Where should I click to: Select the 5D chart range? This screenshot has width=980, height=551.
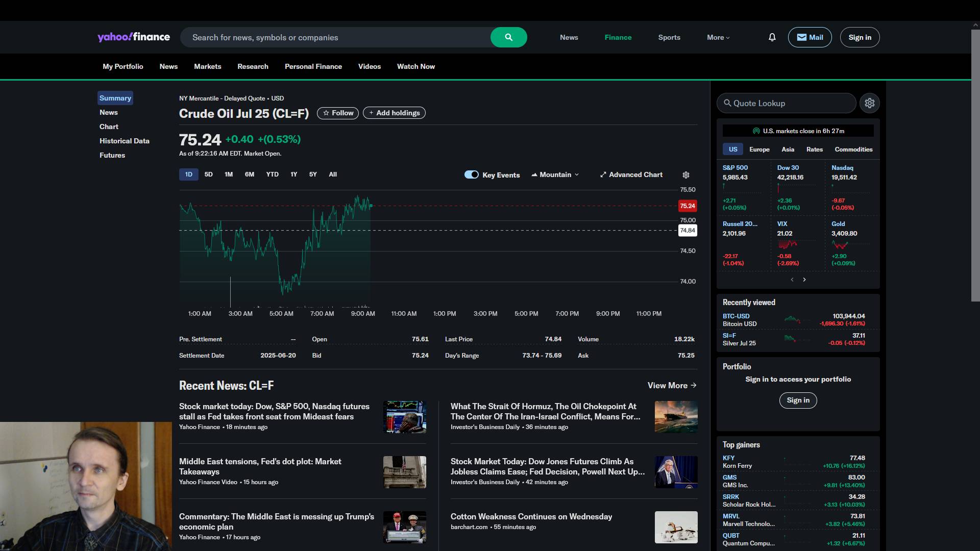pyautogui.click(x=208, y=174)
